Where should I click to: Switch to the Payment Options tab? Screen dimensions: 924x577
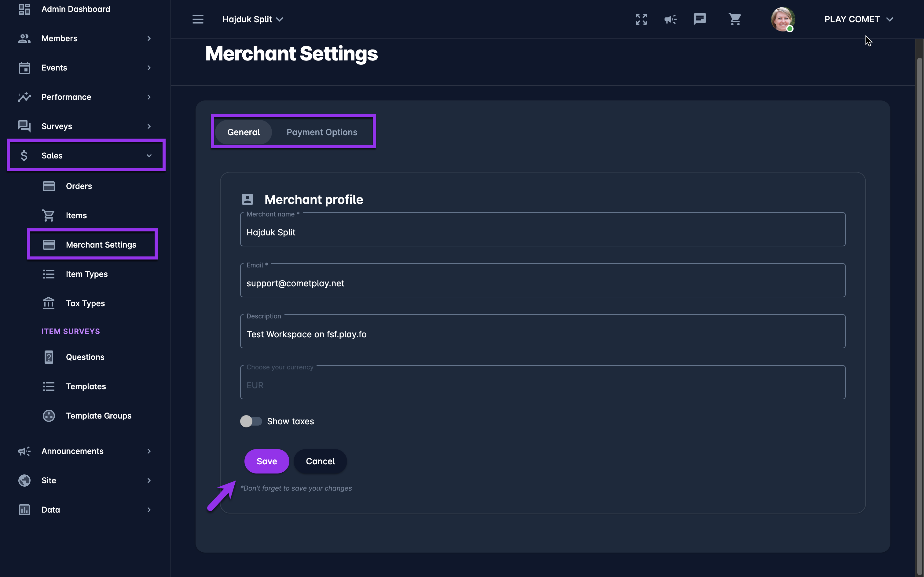[321, 132]
